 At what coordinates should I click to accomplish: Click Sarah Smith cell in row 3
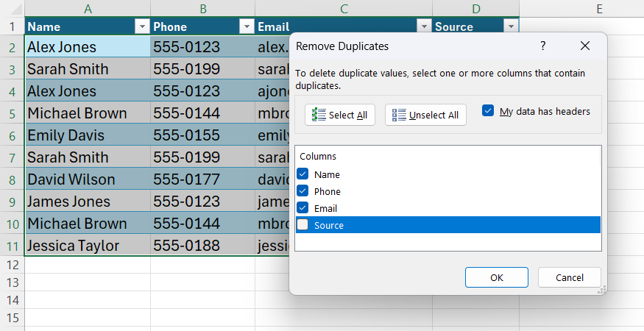[x=88, y=69]
